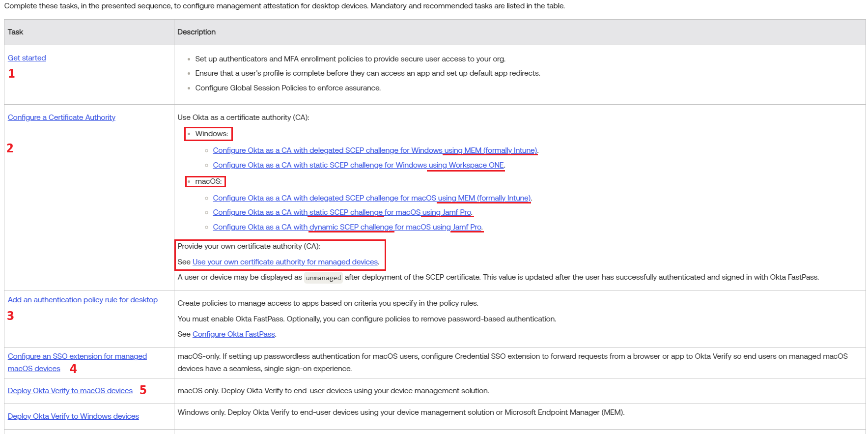The image size is (868, 434).
Task: Click 'You must enable Okta FastPass' sentence
Action: (367, 319)
